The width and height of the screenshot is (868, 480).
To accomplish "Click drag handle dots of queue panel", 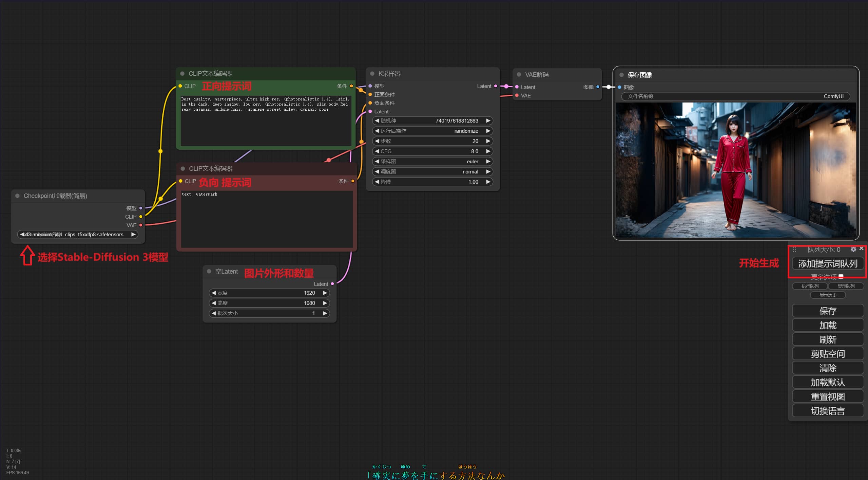I will click(794, 250).
